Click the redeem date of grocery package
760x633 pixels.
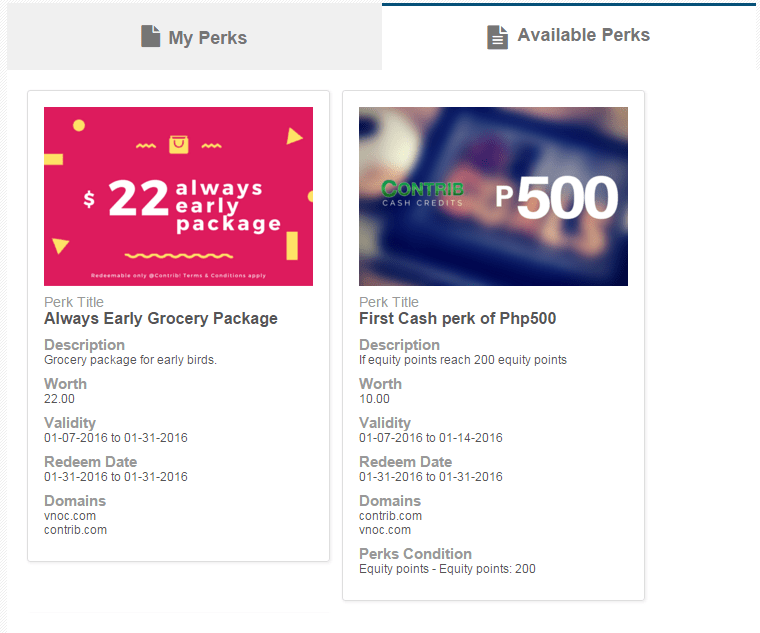(116, 476)
